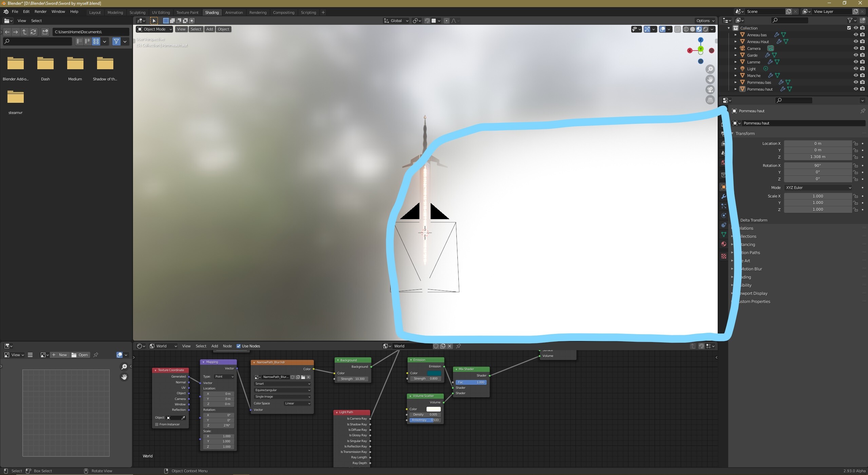Click Open button in image editor
This screenshot has width=868, height=475.
(x=80, y=355)
